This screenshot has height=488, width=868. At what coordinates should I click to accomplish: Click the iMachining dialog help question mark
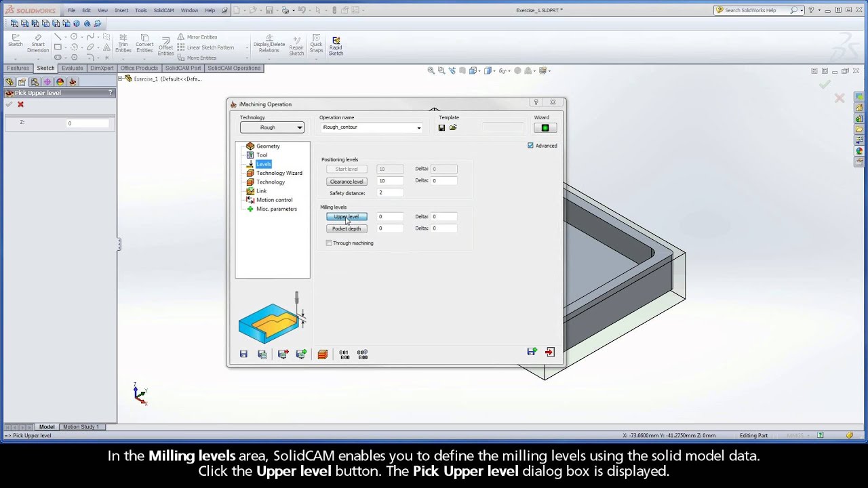point(536,102)
